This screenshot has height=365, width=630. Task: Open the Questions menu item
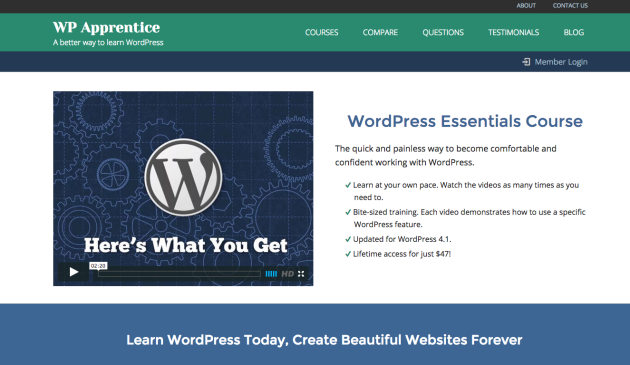(443, 32)
